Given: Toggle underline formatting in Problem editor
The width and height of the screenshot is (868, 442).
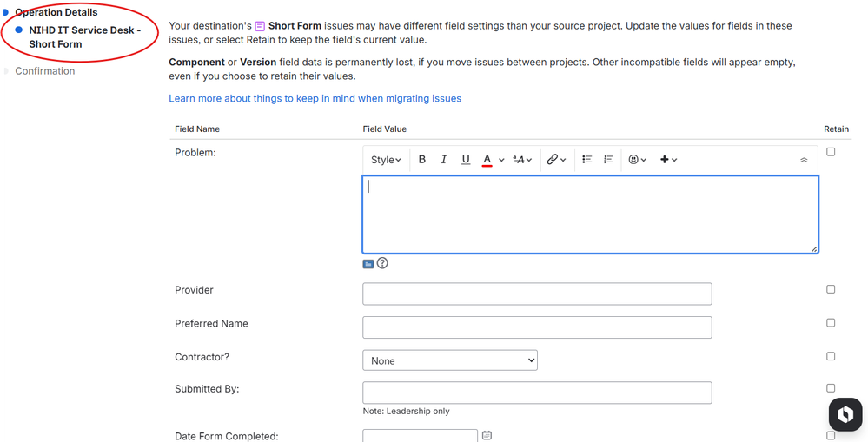Looking at the screenshot, I should [x=466, y=159].
